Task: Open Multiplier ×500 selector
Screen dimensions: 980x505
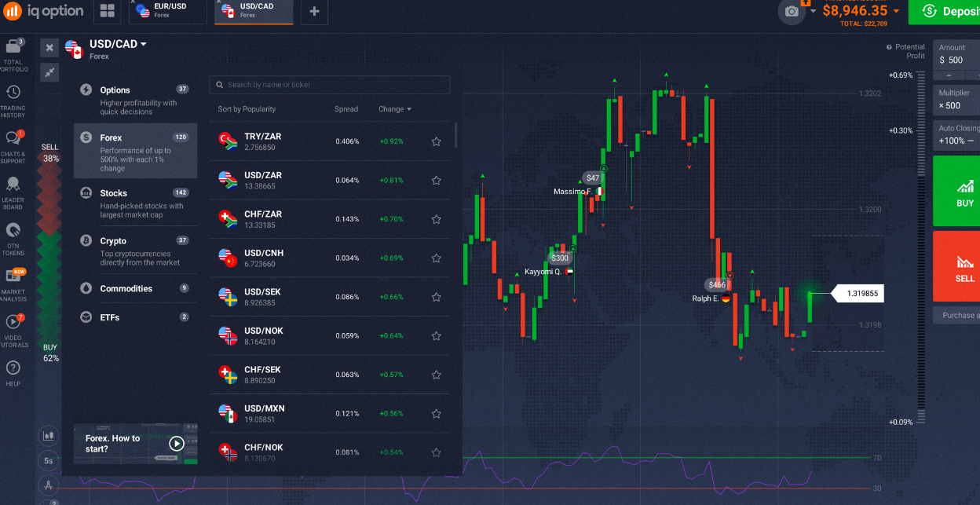Action: pos(956,100)
